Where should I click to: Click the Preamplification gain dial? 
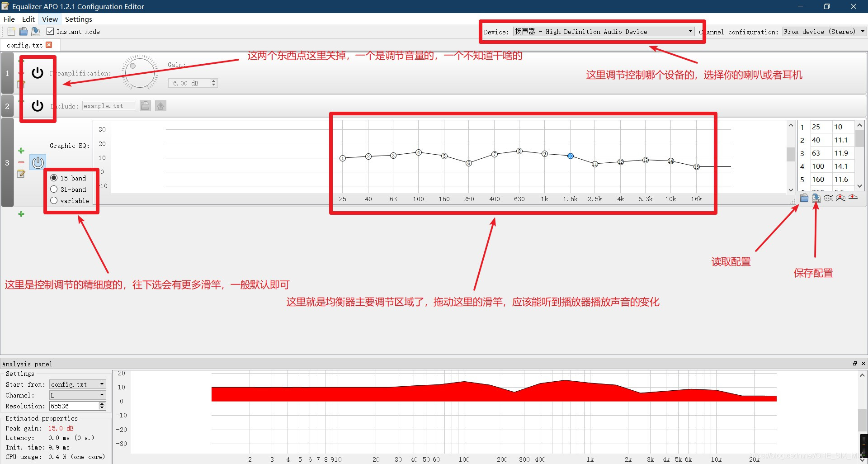[x=140, y=72]
